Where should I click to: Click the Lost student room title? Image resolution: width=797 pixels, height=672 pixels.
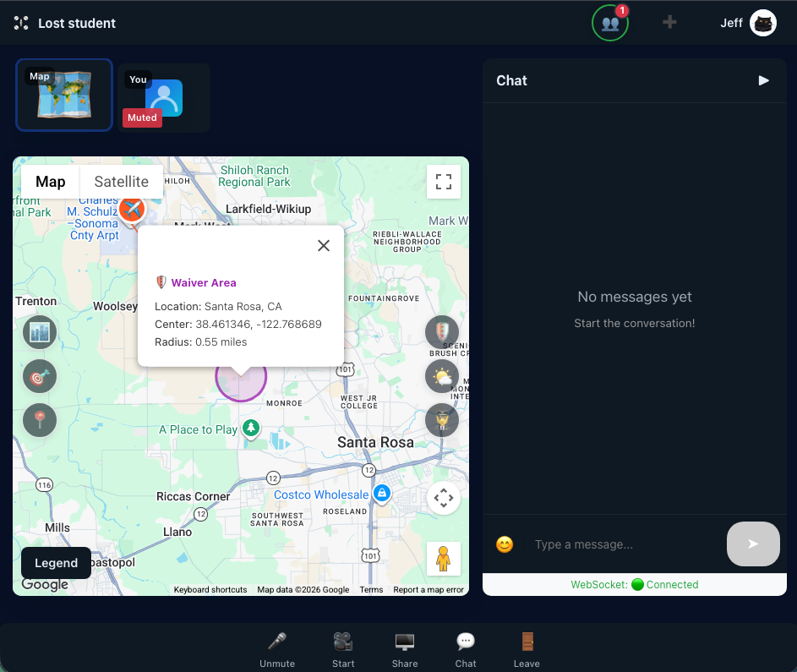click(77, 24)
